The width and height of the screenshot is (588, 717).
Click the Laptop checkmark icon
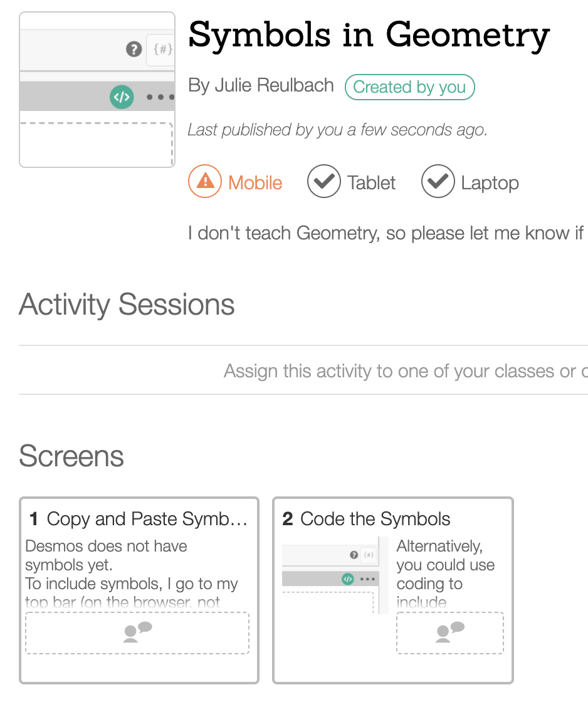pos(438,181)
